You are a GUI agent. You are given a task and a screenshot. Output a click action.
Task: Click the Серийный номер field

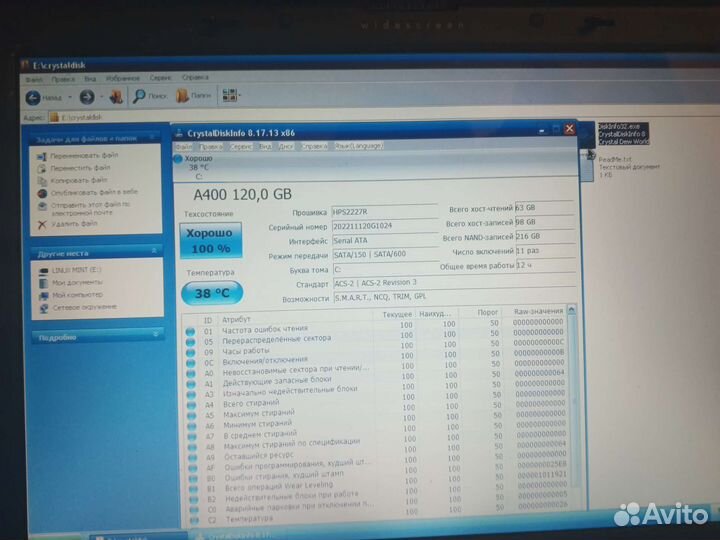(385, 226)
